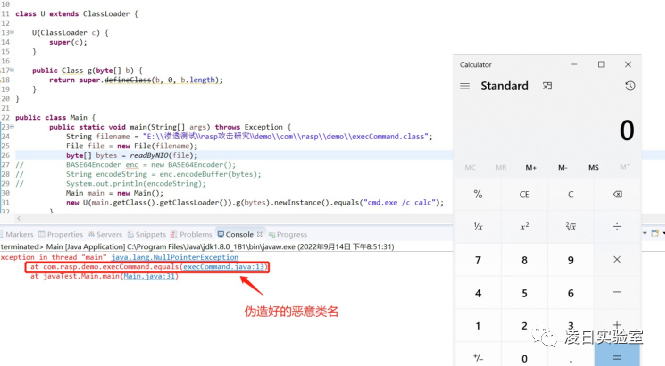665x366 pixels.
Task: Open the execCommand.java:13 stack trace link
Action: click(224, 267)
